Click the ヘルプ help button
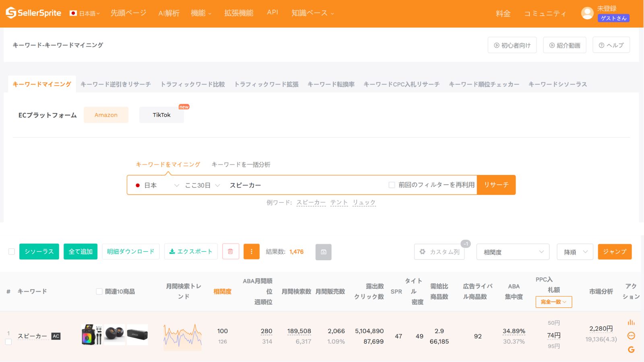 pos(611,45)
